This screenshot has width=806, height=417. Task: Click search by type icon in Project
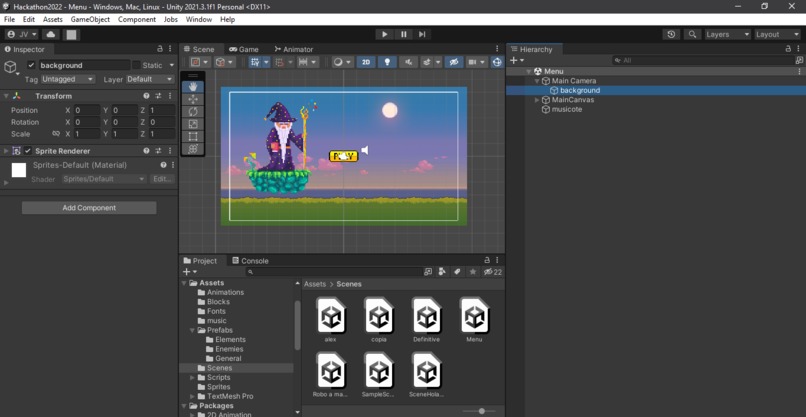pyautogui.click(x=442, y=272)
